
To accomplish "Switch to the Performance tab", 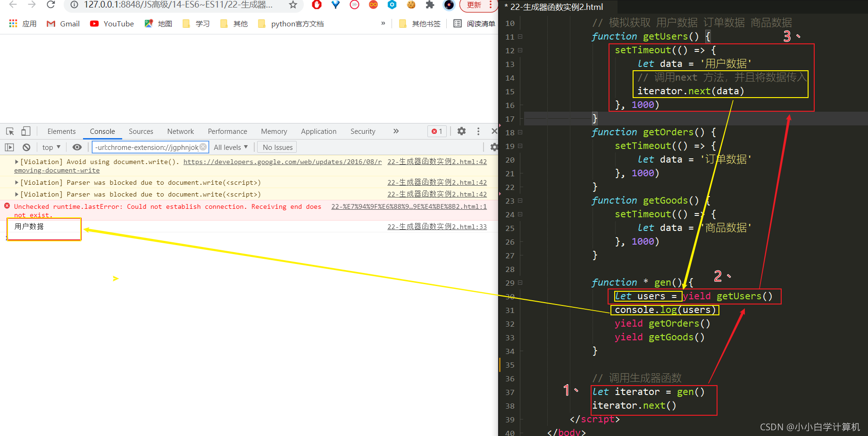I will tap(227, 132).
